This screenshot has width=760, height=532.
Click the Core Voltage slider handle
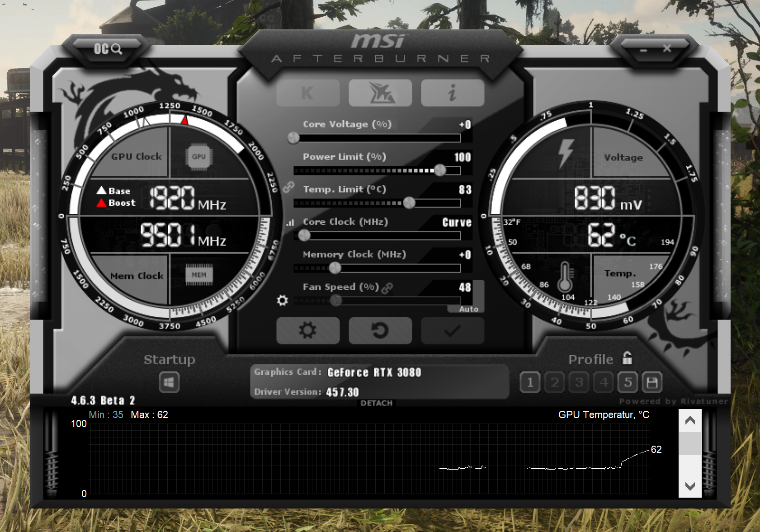(x=293, y=137)
